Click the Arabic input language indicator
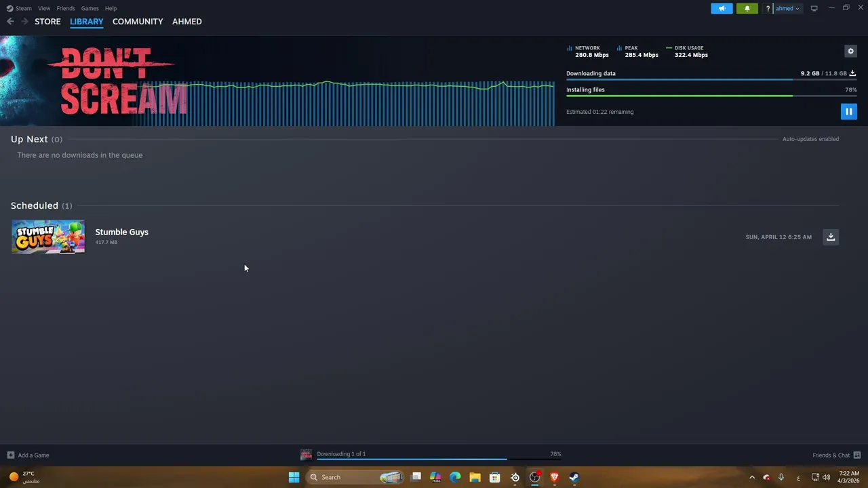 point(798,478)
